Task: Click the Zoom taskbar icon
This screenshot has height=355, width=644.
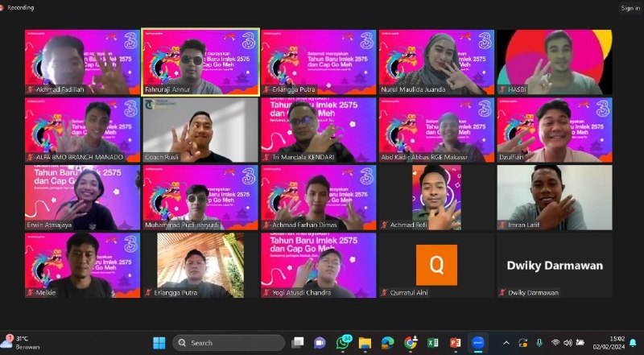Action: [x=477, y=343]
